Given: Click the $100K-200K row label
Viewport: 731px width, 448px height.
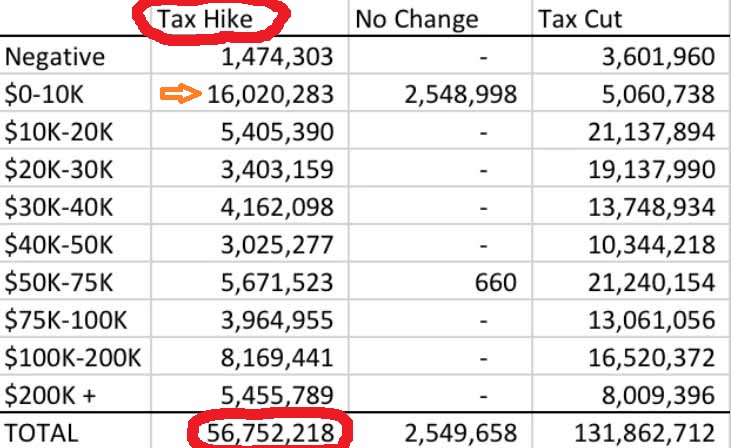Looking at the screenshot, I should click(x=72, y=359).
